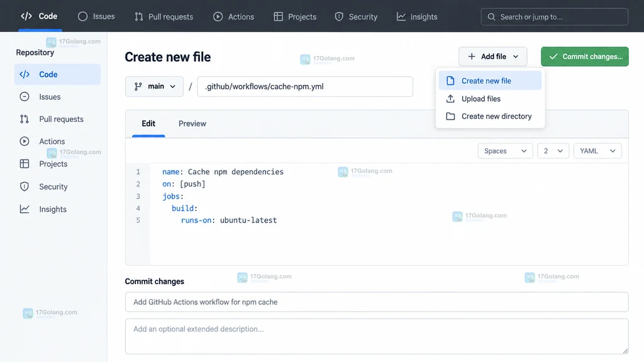Click code line 'build:'
The image size is (644, 362).
pyautogui.click(x=184, y=208)
